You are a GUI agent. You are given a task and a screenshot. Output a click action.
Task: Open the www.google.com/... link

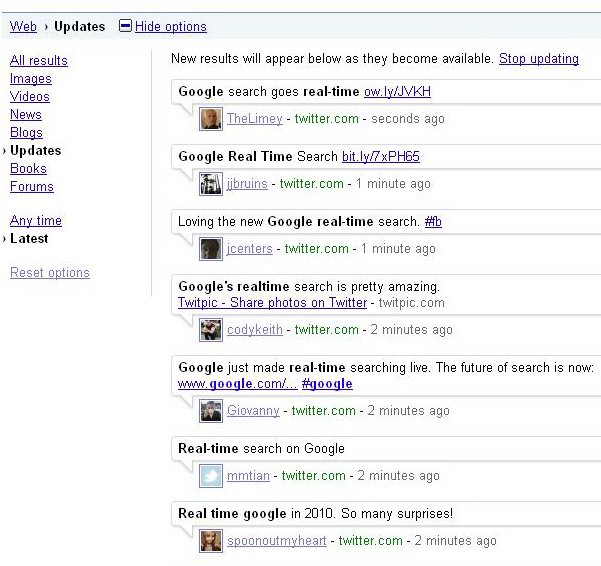[x=238, y=384]
